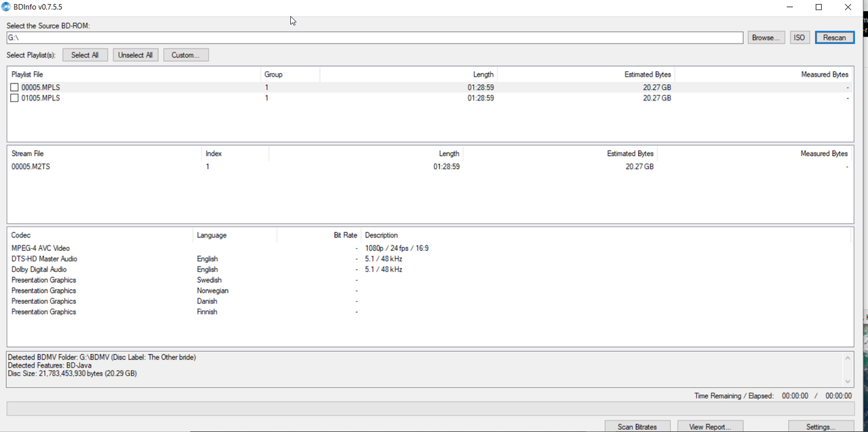Click Description column header
This screenshot has width=868, height=432.
coord(606,235)
